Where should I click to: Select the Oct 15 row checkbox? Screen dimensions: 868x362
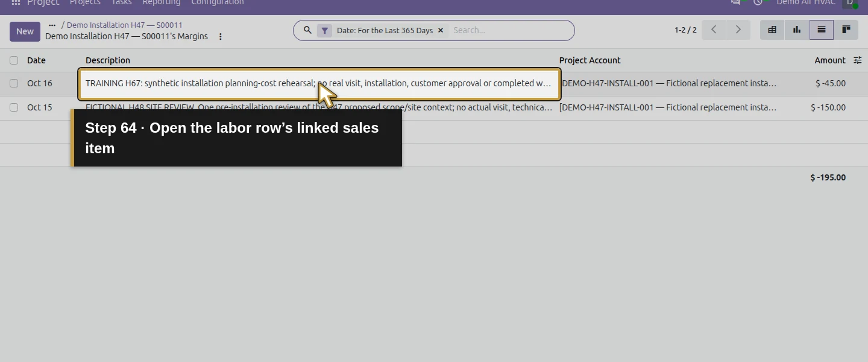[14, 107]
